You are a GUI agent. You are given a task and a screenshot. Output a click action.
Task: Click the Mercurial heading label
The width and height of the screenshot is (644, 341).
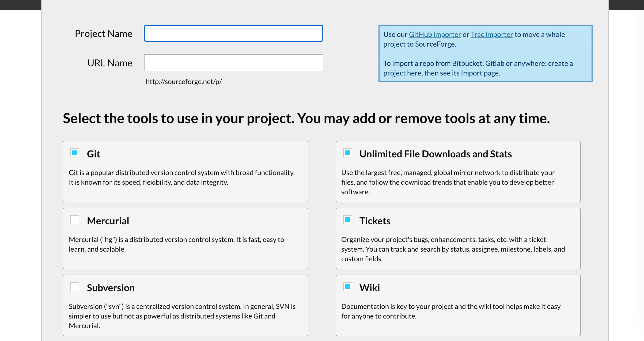108,221
